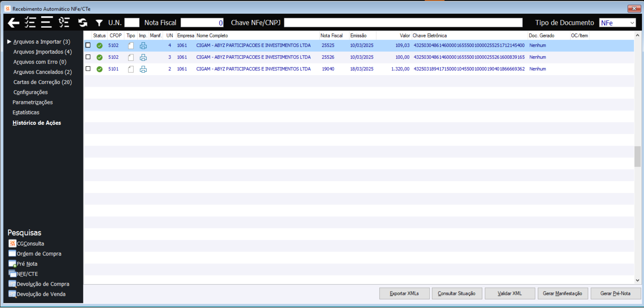Image resolution: width=644 pixels, height=308 pixels.
Task: Click green status icon for nota 25525
Action: point(99,45)
